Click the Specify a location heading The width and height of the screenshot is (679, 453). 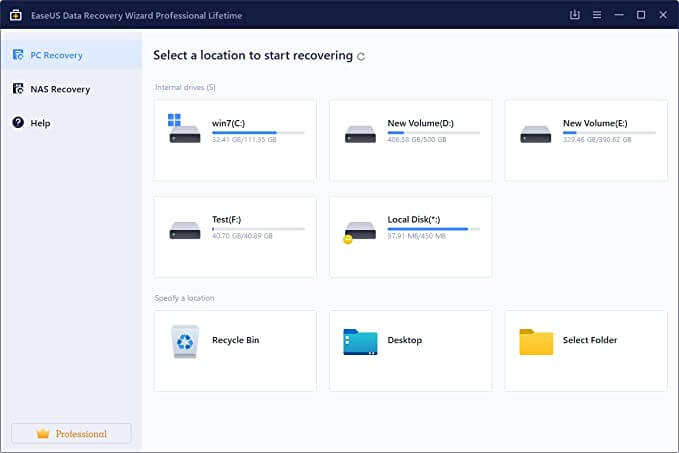[x=184, y=298]
